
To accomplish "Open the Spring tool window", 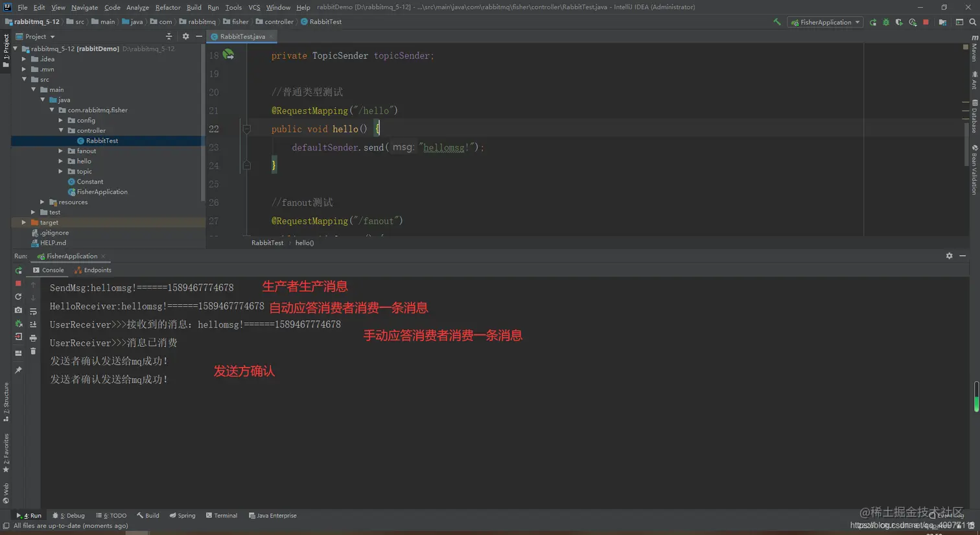I will (x=183, y=516).
